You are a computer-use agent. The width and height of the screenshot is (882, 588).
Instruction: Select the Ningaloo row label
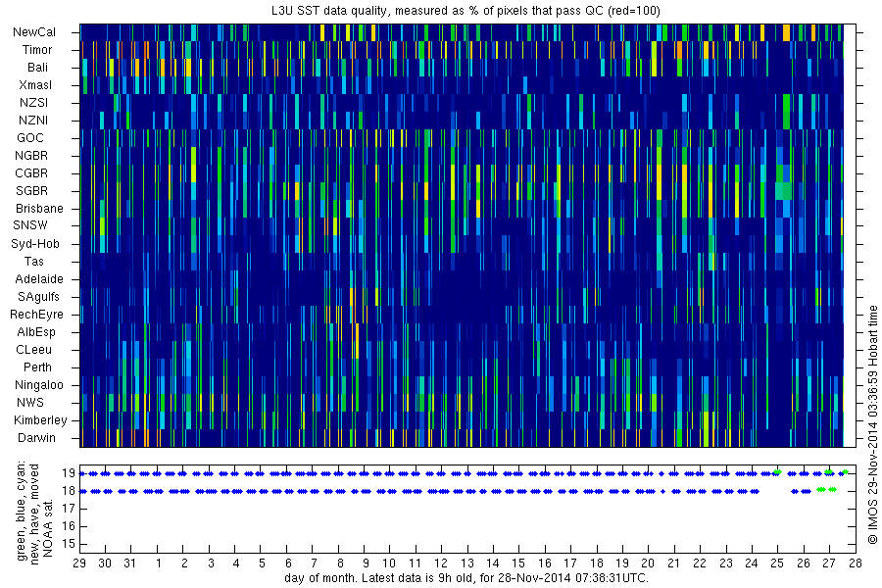(x=39, y=385)
